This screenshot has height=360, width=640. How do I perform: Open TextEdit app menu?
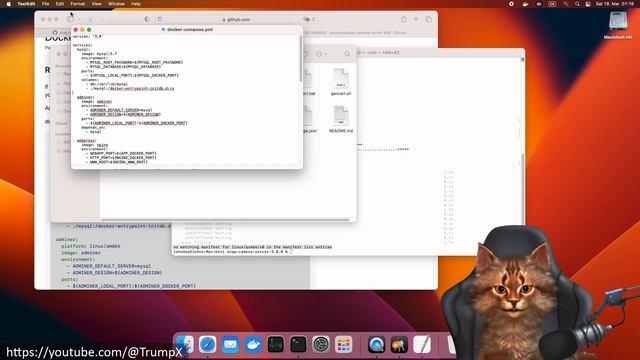coord(26,4)
